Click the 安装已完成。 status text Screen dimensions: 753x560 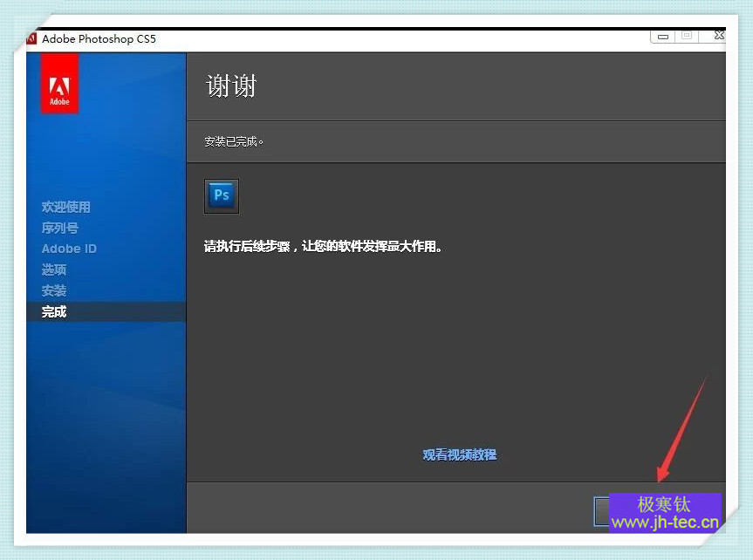[234, 141]
